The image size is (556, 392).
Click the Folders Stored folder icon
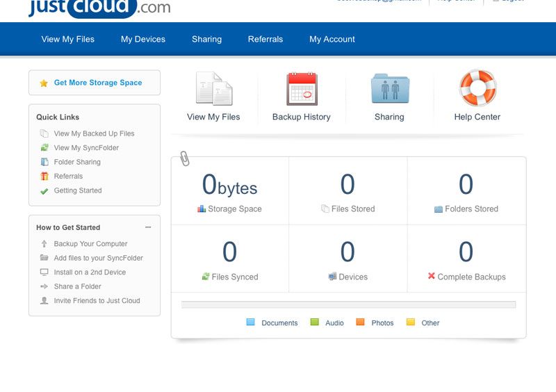click(439, 209)
